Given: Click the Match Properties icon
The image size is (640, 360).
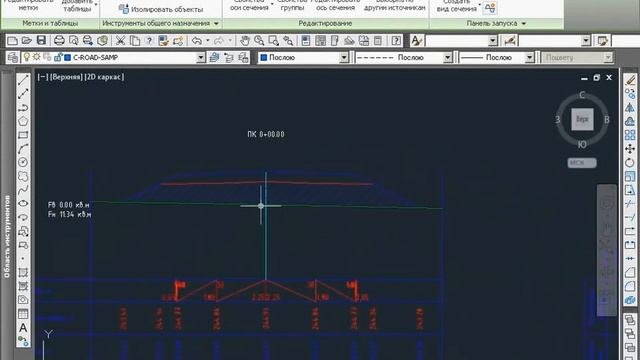Looking at the screenshot, I should tap(163, 40).
